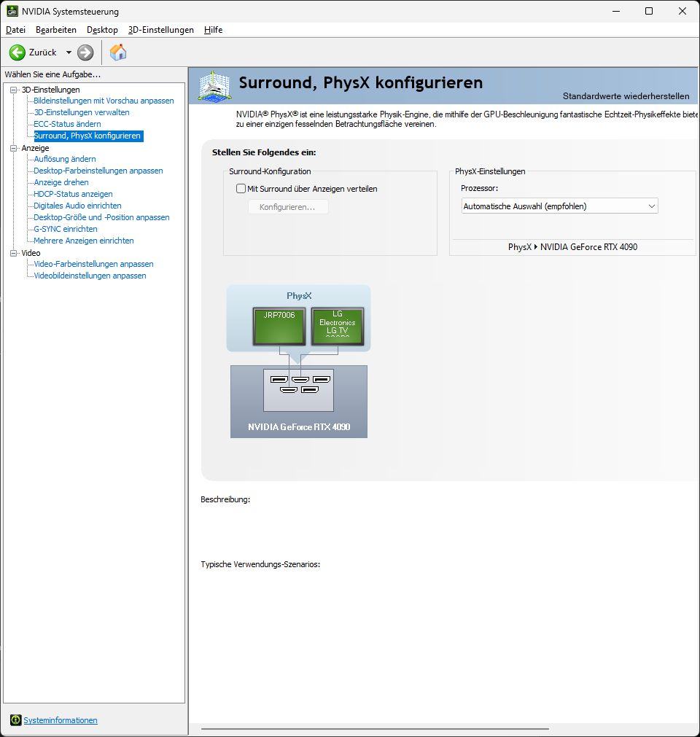
Task: Select 3D-Einstellungen verwalten in tree
Action: (x=82, y=112)
